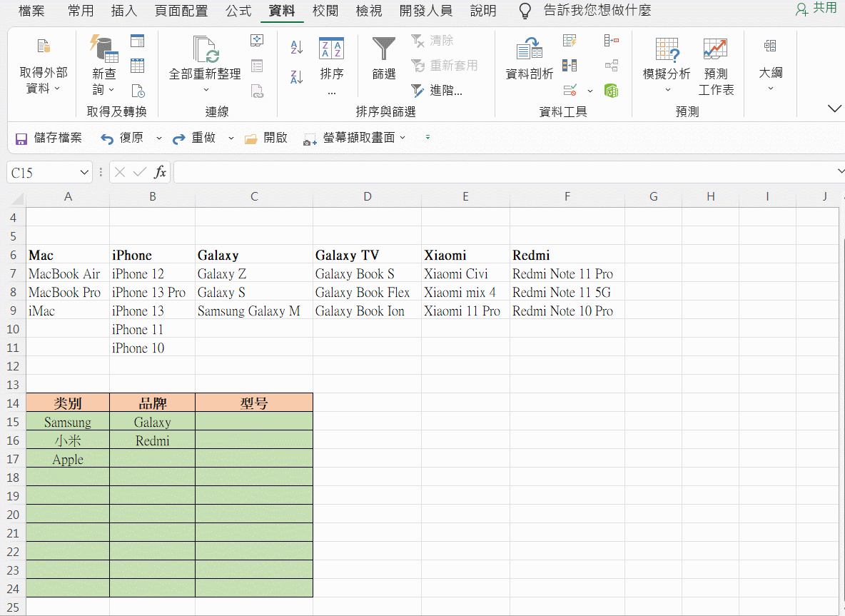This screenshot has width=845, height=616.
Task: Sort descending with the Z-to-A icon
Action: (x=296, y=77)
